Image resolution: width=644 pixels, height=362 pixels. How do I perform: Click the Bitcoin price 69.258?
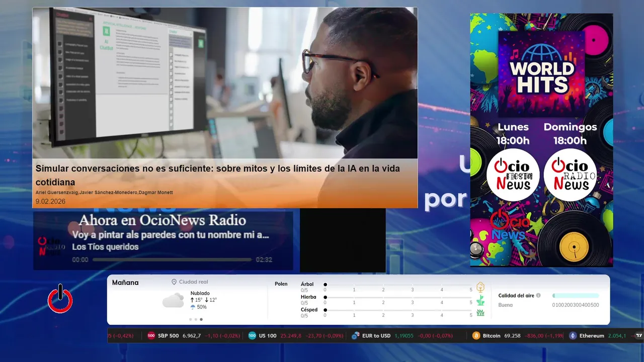click(x=511, y=335)
